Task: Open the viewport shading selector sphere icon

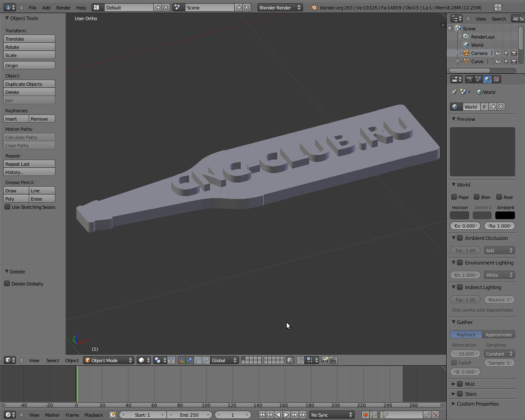Action: click(144, 360)
